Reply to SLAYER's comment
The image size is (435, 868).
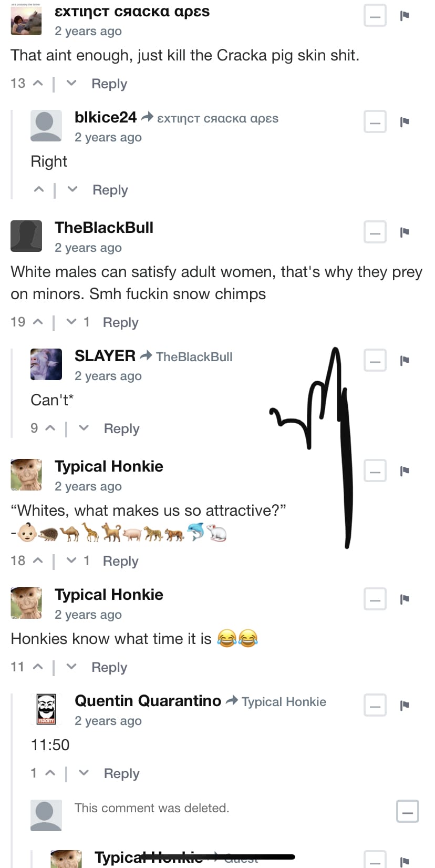pyautogui.click(x=121, y=428)
